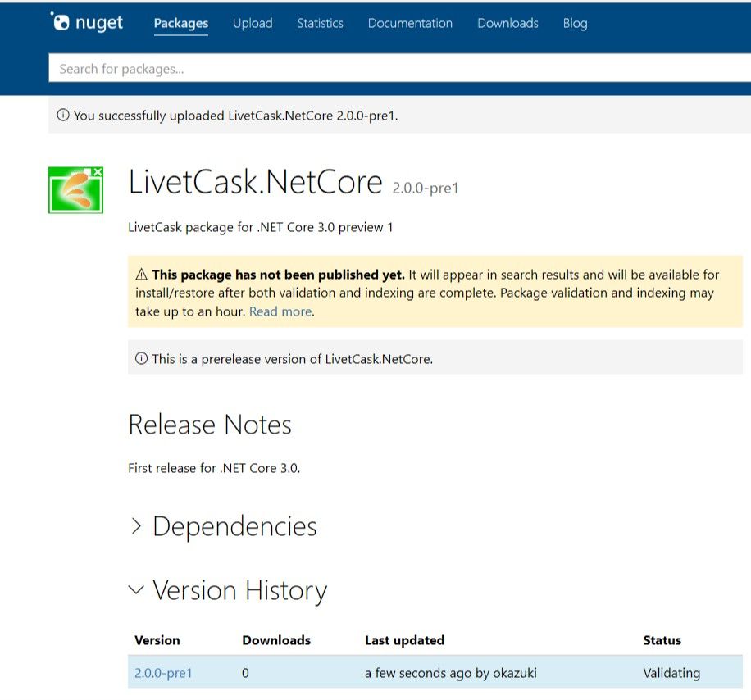Open the Upload page
Screen dimensions: 751x700
pyautogui.click(x=253, y=23)
